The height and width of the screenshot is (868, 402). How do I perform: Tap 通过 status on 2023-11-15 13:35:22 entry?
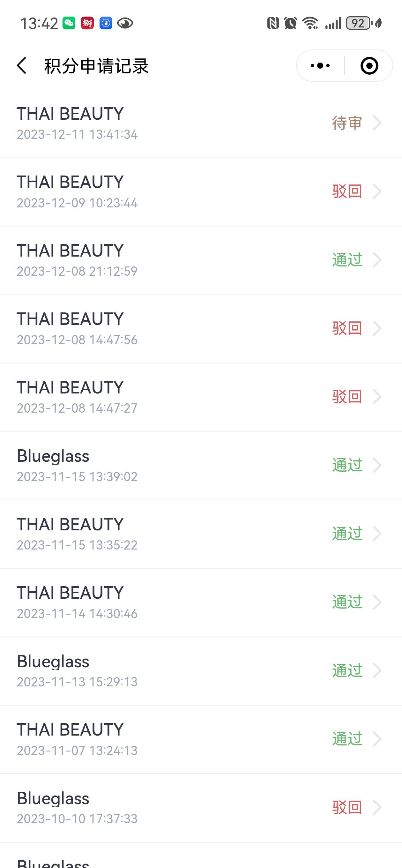tap(347, 534)
